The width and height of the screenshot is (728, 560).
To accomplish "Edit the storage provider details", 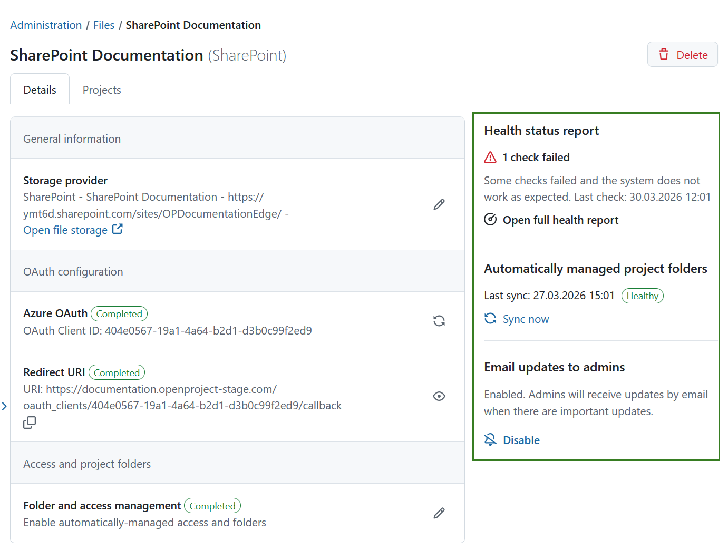I will pos(439,204).
